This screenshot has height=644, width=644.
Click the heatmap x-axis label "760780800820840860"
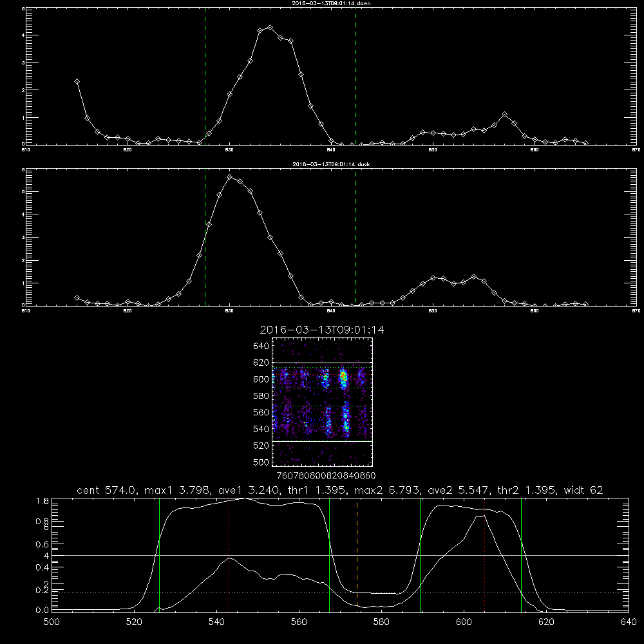pyautogui.click(x=326, y=475)
